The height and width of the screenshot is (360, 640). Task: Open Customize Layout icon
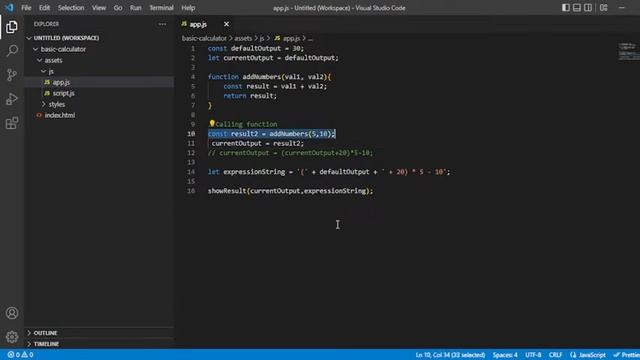pyautogui.click(x=604, y=7)
